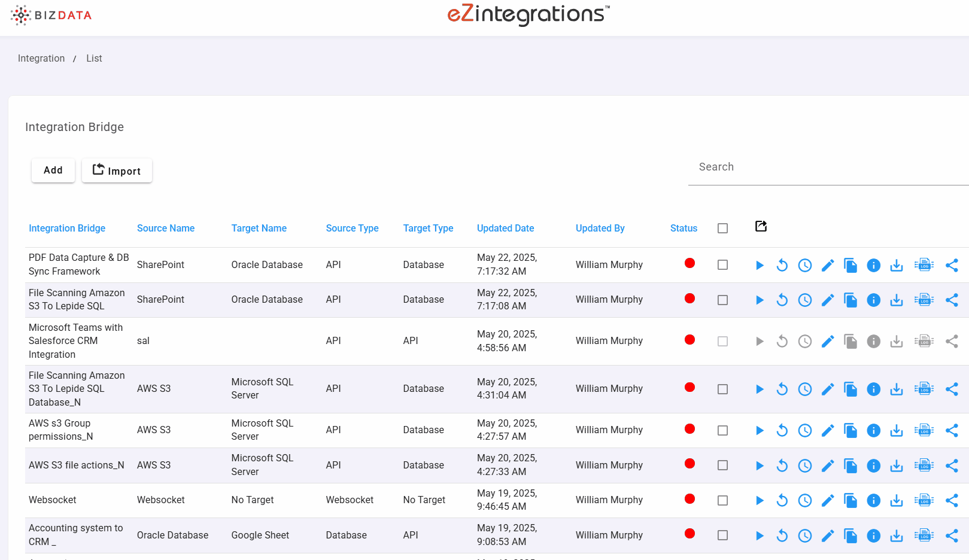Viewport: 969px width, 560px height.
Task: Download the PDF Data Capture & DB Sync integration
Action: point(897,265)
